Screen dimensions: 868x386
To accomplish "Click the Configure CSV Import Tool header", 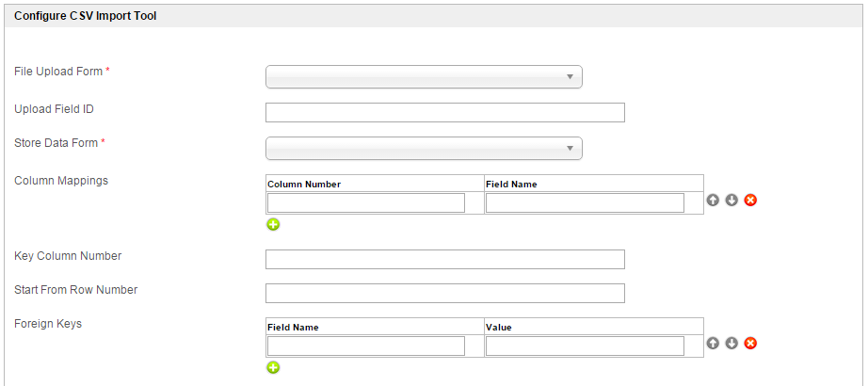I will [85, 16].
